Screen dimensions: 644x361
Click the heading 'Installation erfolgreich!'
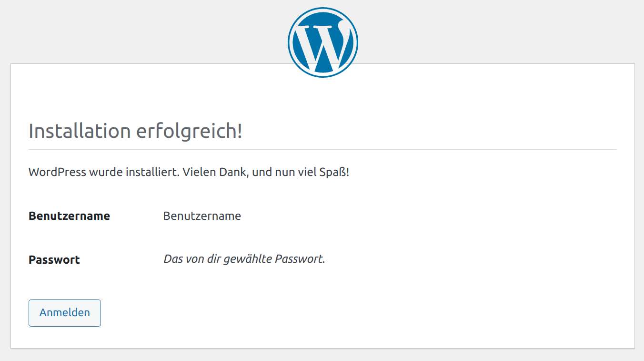(x=136, y=131)
